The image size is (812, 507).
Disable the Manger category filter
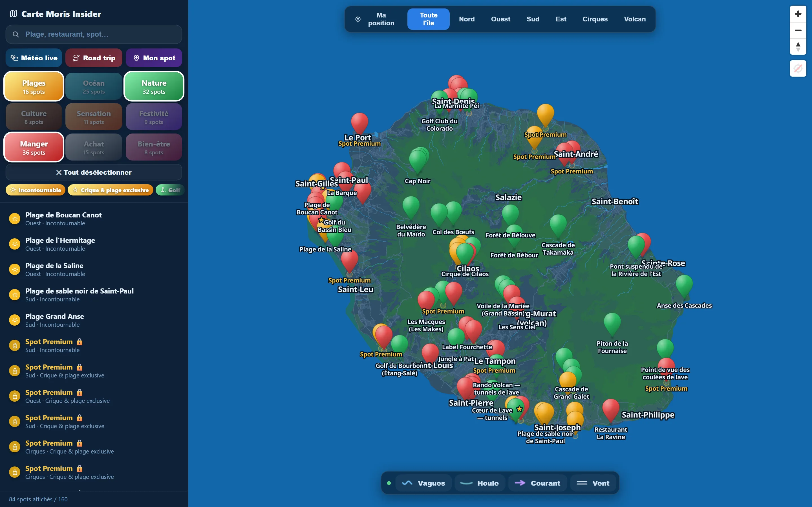pyautogui.click(x=34, y=147)
